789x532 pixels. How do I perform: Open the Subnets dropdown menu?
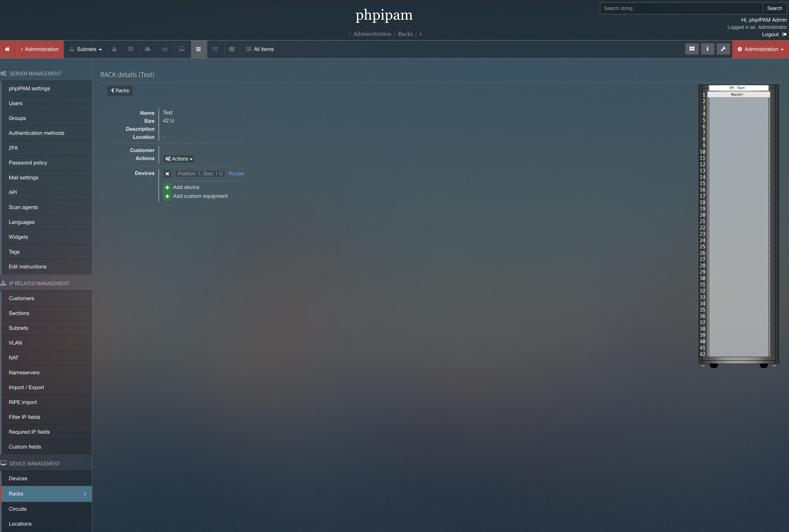coord(85,49)
